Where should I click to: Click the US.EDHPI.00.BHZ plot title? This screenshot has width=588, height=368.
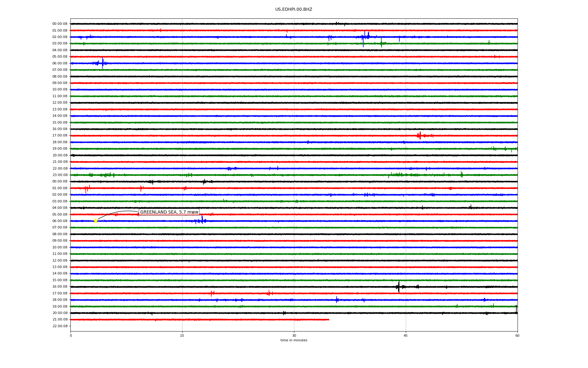coord(293,10)
